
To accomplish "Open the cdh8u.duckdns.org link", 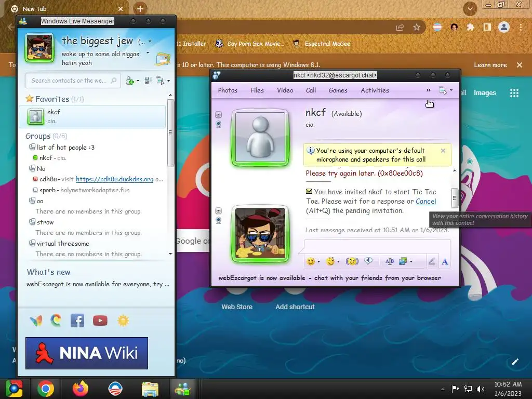I will [x=115, y=179].
